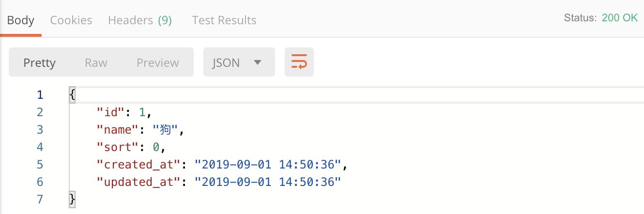The width and height of the screenshot is (644, 214).
Task: Click line number 1 in gutter
Action: (40, 94)
